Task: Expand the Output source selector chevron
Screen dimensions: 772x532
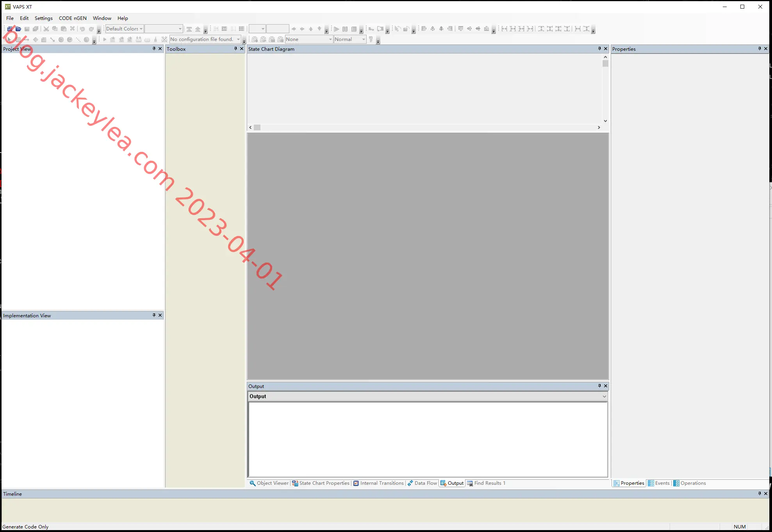Action: point(604,397)
